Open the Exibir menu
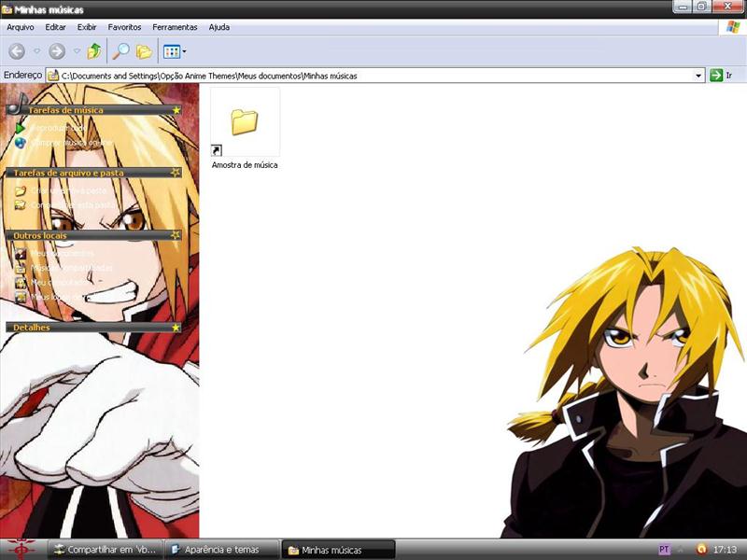This screenshot has height=560, width=747. [87, 27]
